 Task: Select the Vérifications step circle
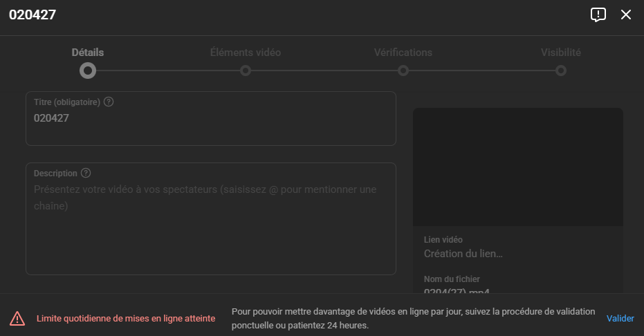[x=403, y=71]
